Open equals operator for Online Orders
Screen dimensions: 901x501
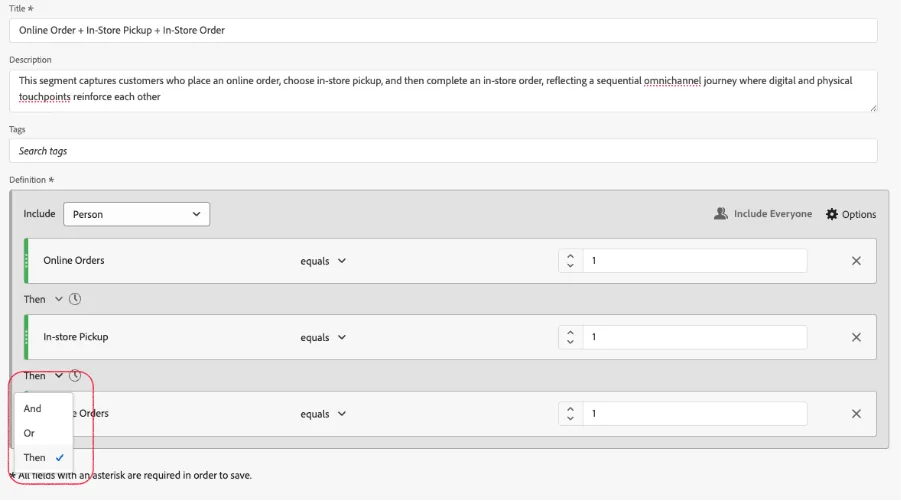click(323, 261)
